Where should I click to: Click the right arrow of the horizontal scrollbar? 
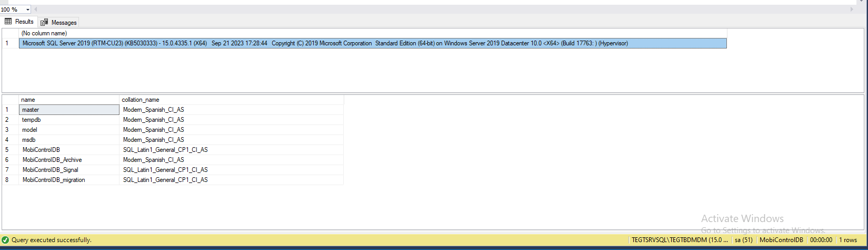point(852,9)
